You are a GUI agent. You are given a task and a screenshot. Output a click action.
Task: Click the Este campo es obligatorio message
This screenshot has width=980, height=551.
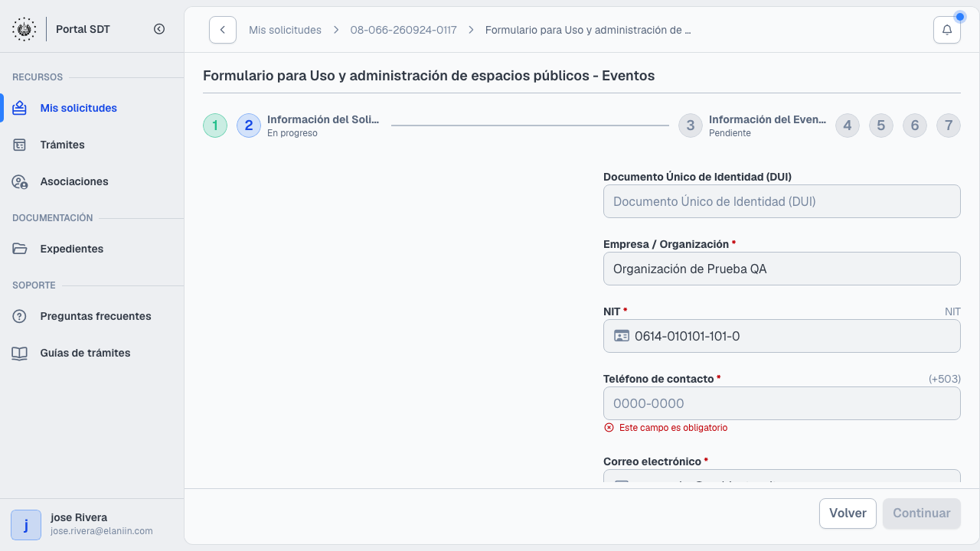[x=673, y=428]
